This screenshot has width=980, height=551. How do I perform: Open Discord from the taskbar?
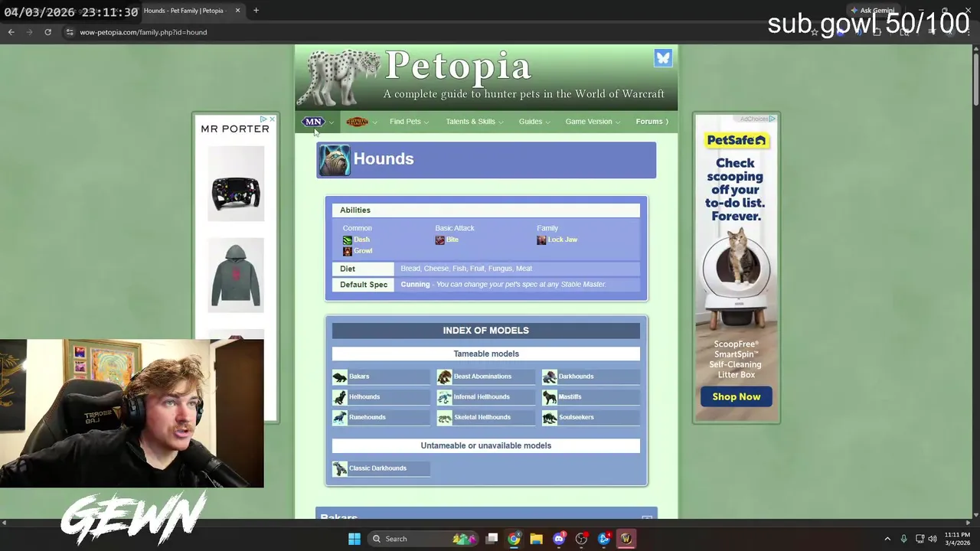click(559, 539)
